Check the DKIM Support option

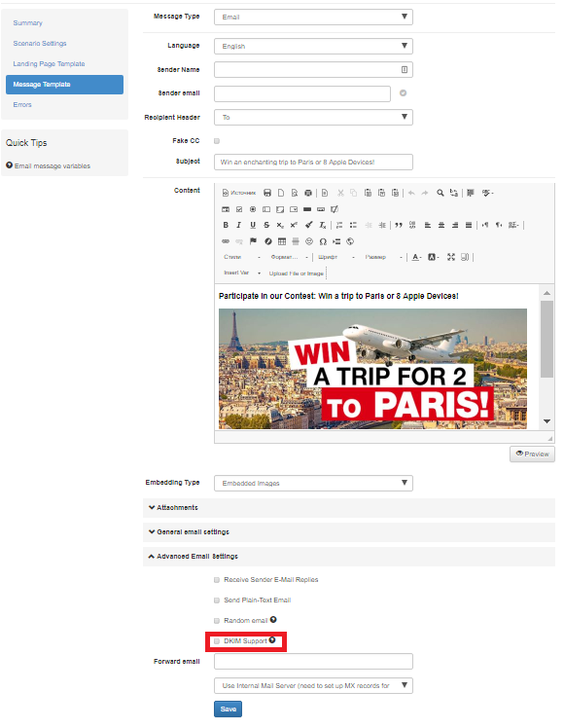click(217, 641)
